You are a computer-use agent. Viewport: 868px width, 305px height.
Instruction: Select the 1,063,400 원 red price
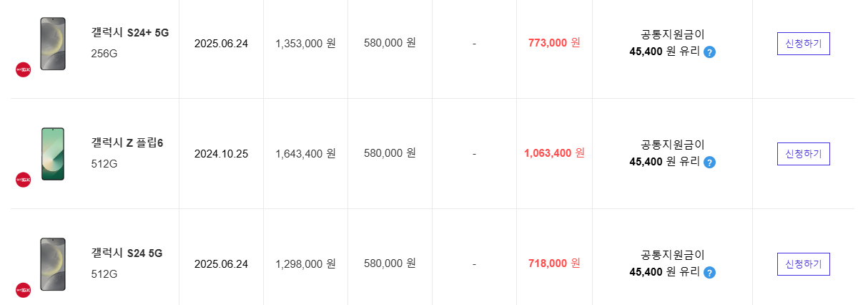pyautogui.click(x=554, y=152)
